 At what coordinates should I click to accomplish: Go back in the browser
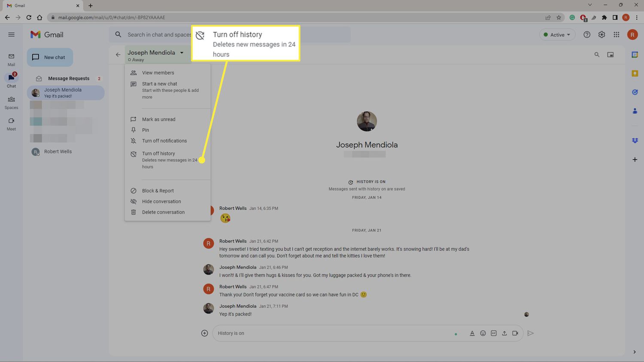[7, 18]
